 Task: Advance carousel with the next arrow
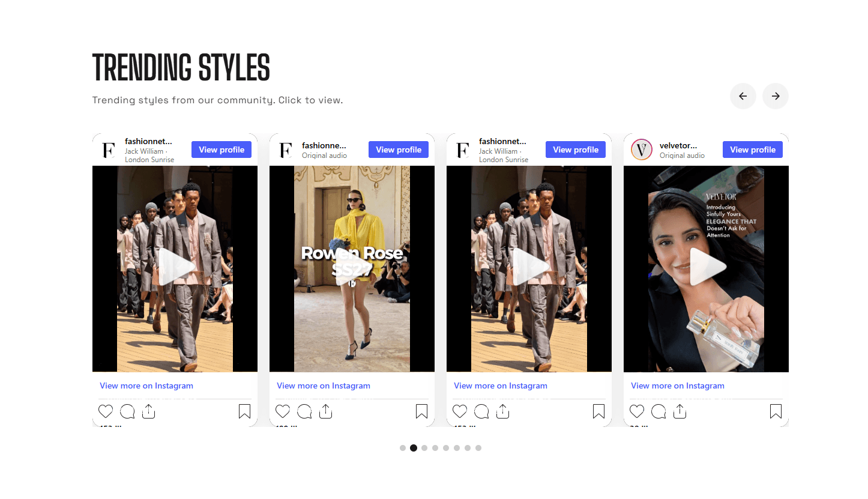click(x=776, y=96)
